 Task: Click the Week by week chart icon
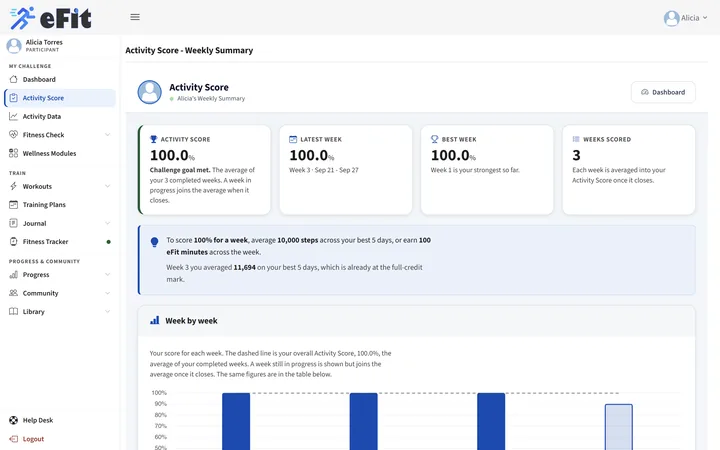click(155, 320)
